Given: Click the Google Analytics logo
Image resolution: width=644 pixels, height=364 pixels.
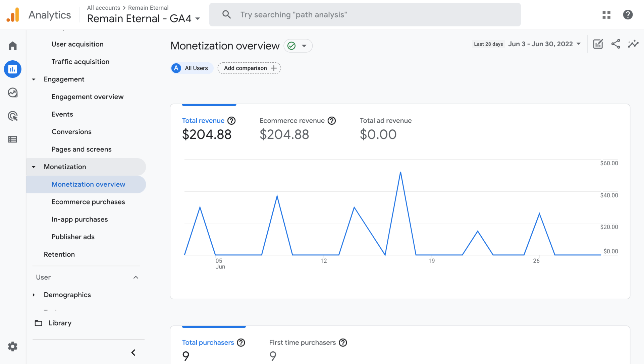Looking at the screenshot, I should pos(13,15).
